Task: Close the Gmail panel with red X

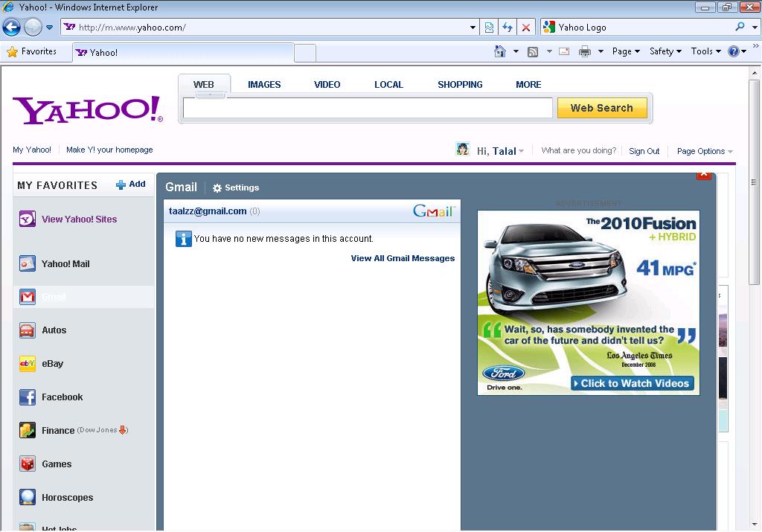Action: [704, 176]
